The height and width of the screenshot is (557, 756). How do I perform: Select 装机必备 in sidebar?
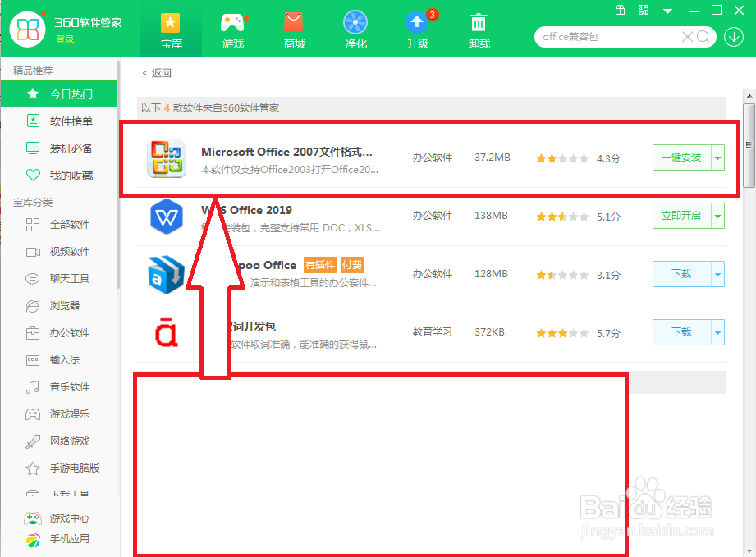click(59, 148)
